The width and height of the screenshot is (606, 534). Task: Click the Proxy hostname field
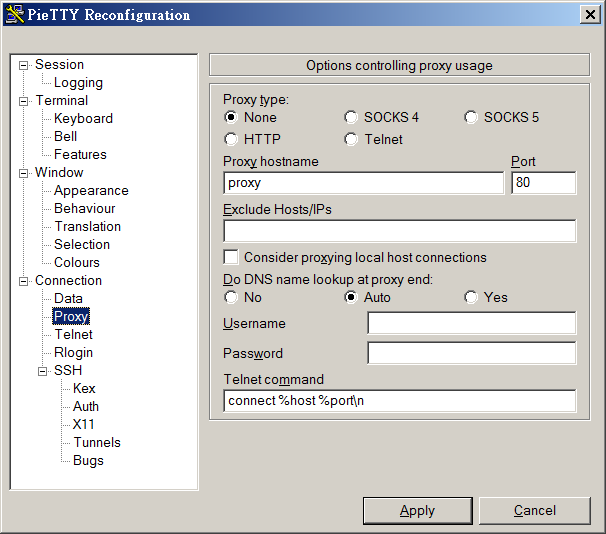pos(364,183)
